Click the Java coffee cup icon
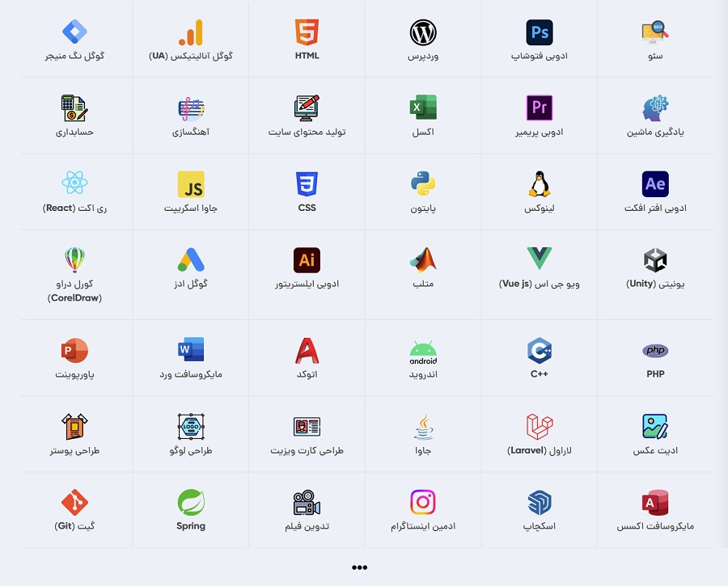The image size is (728, 586). coord(423,427)
